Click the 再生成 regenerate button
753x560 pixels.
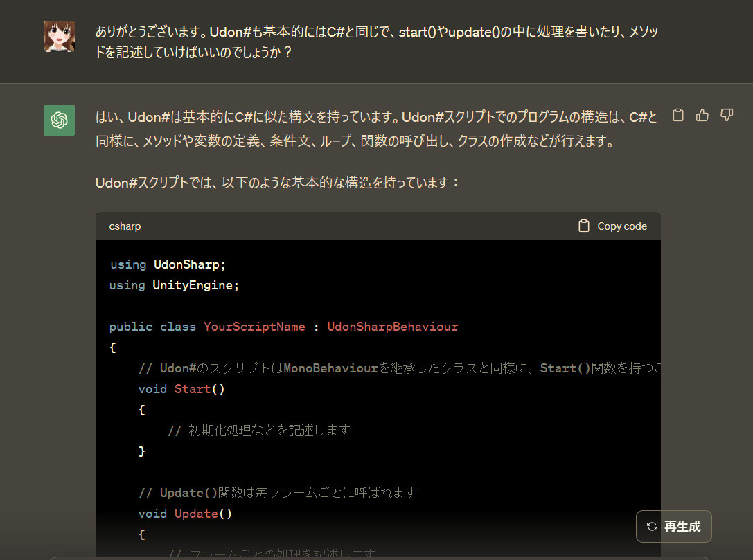click(x=674, y=526)
